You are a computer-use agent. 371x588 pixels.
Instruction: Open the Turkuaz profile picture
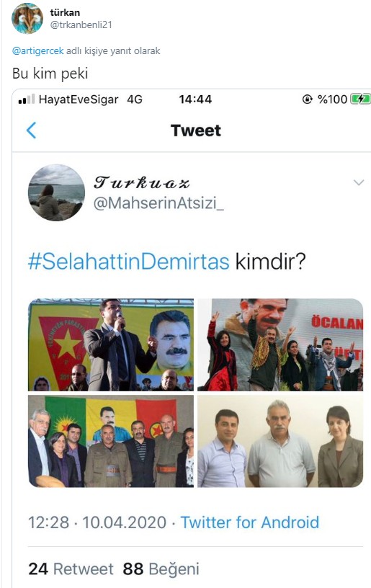point(57,192)
